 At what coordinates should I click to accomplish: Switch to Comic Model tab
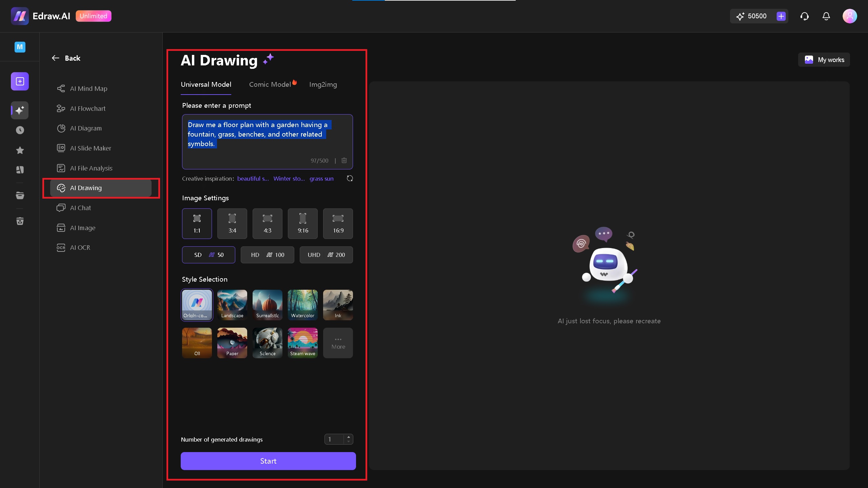point(270,85)
